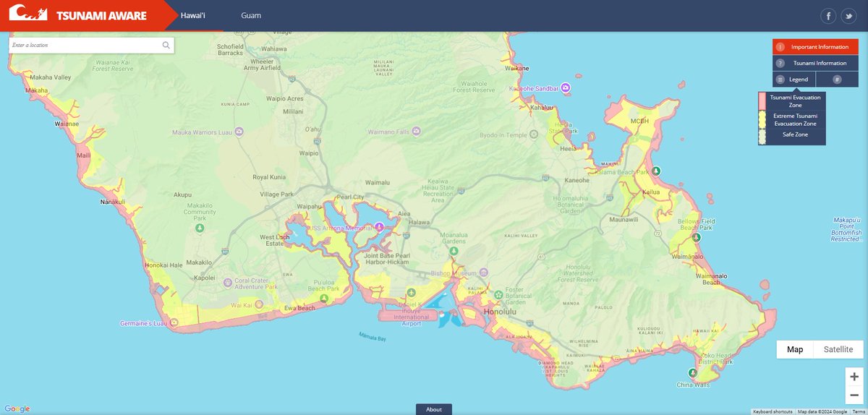The image size is (868, 415).
Task: Click the Extreme Tsunami Evacuation Zone yellow swatch
Action: [x=762, y=119]
